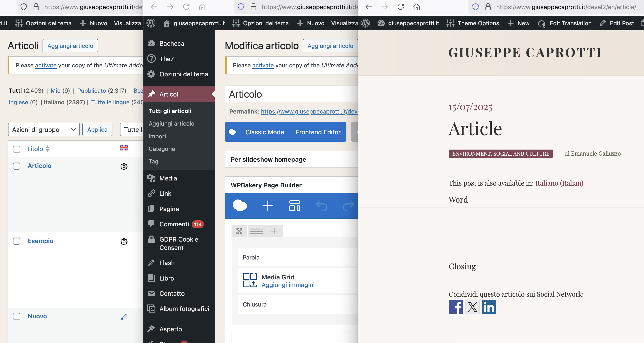Share article on LinkedIn icon
The height and width of the screenshot is (343, 644).
(489, 307)
